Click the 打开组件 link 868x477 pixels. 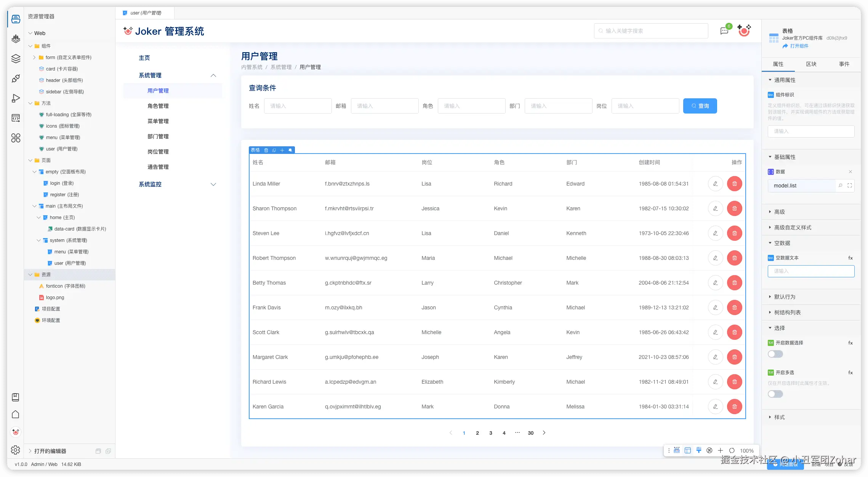click(x=799, y=46)
